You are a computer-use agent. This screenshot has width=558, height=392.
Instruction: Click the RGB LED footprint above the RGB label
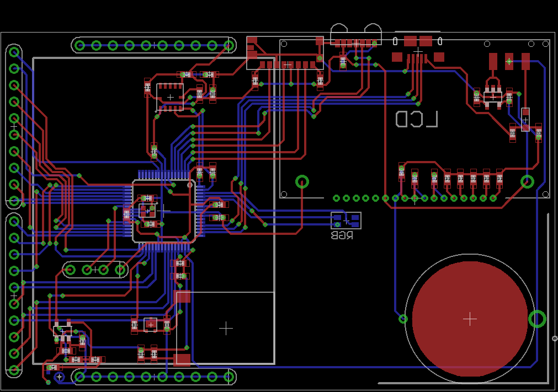click(x=346, y=221)
